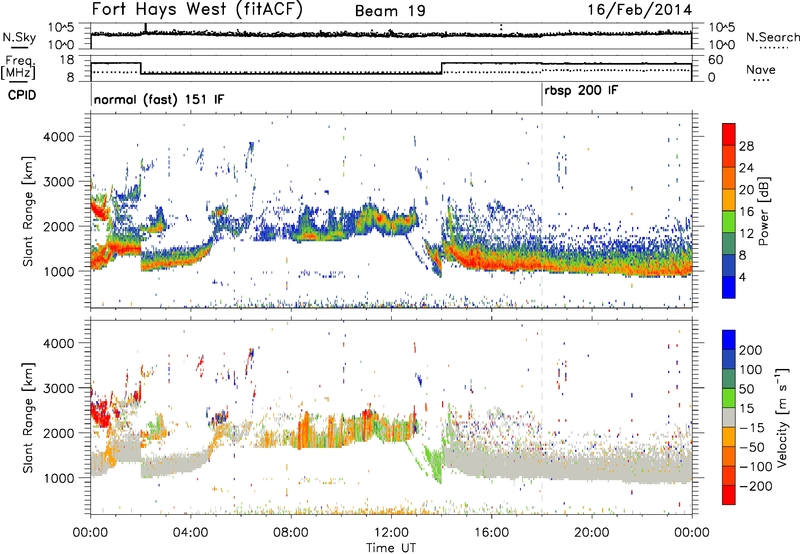Viewport: 800px width, 554px height.
Task: Select the 'Beam 19' label
Action: pyautogui.click(x=390, y=11)
